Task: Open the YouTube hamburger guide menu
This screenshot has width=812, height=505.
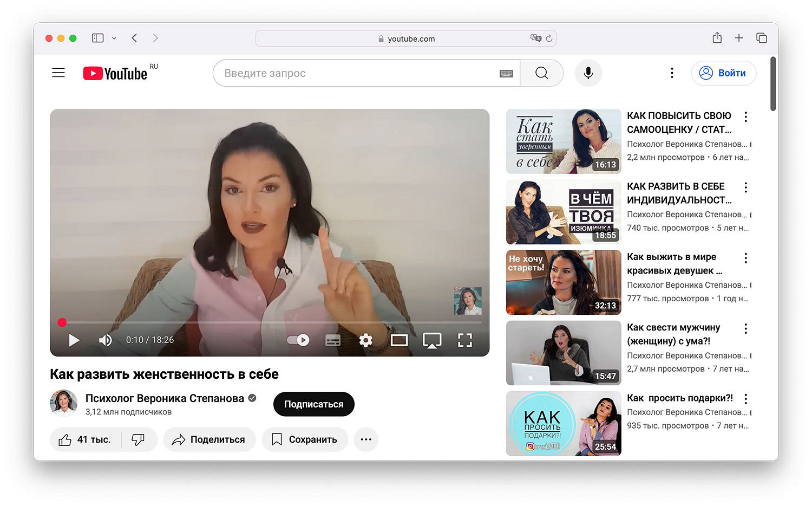Action: point(58,73)
